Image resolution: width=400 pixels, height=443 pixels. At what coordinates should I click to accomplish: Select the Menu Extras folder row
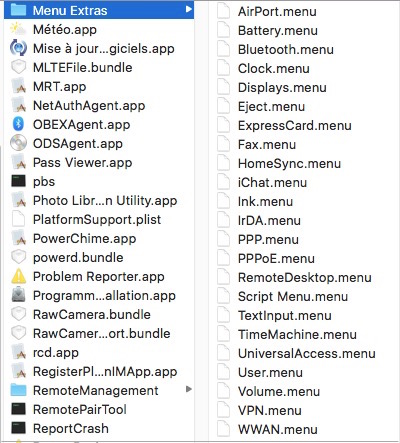click(x=99, y=10)
